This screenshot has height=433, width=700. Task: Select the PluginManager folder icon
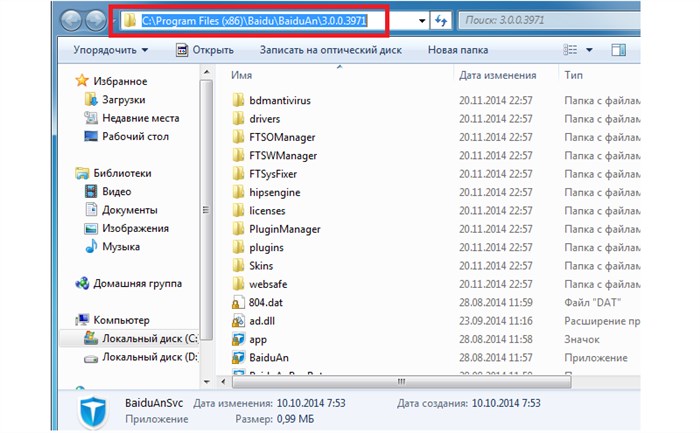point(238,229)
